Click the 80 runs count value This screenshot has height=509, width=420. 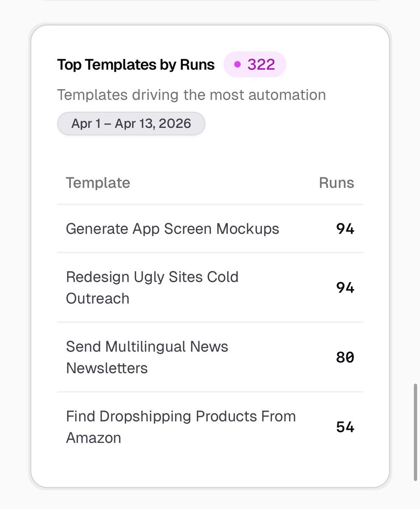coord(345,358)
